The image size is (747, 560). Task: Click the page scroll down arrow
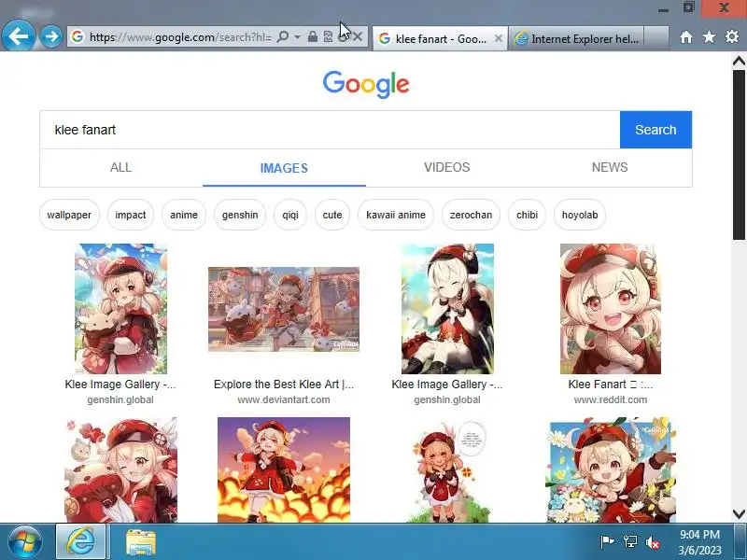(x=739, y=514)
